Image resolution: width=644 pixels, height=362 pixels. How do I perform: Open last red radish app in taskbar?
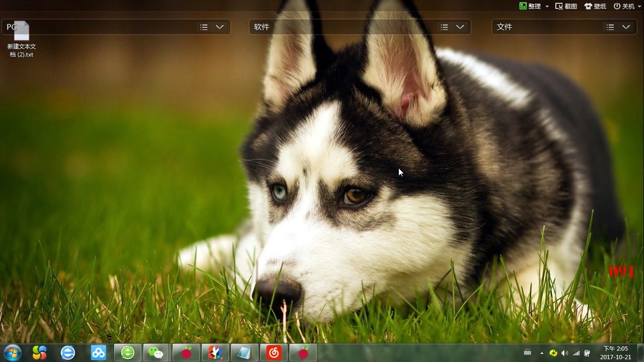click(x=303, y=352)
